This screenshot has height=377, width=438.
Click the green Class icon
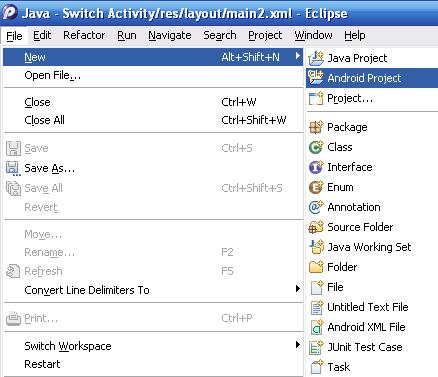(x=316, y=147)
